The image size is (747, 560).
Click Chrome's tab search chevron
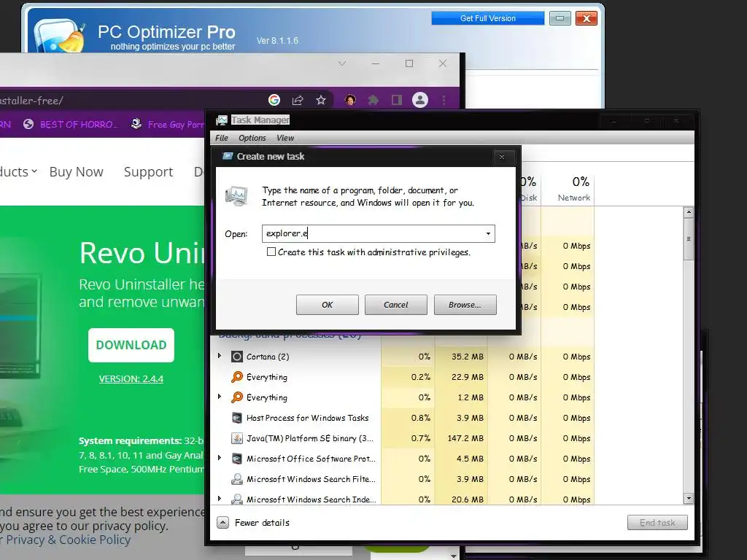coord(342,63)
